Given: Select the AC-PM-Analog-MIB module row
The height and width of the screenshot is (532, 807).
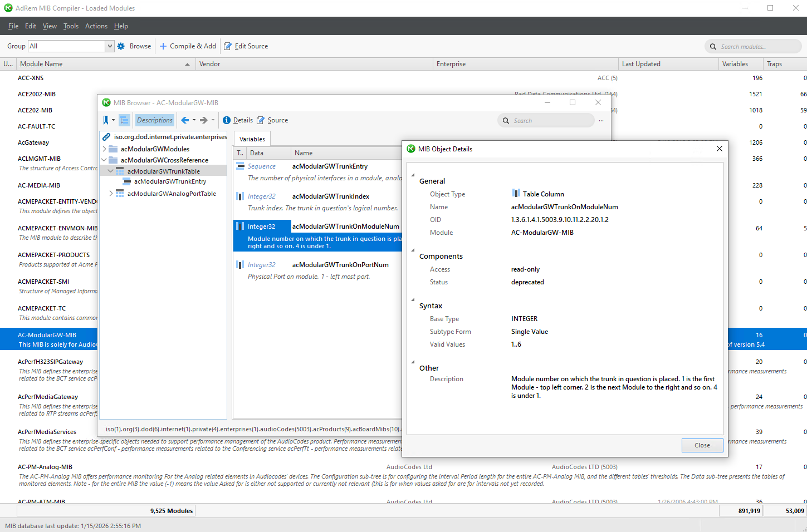Looking at the screenshot, I should tap(403, 475).
